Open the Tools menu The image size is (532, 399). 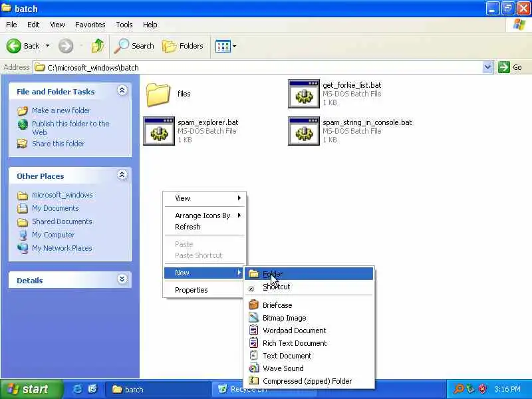pos(124,25)
